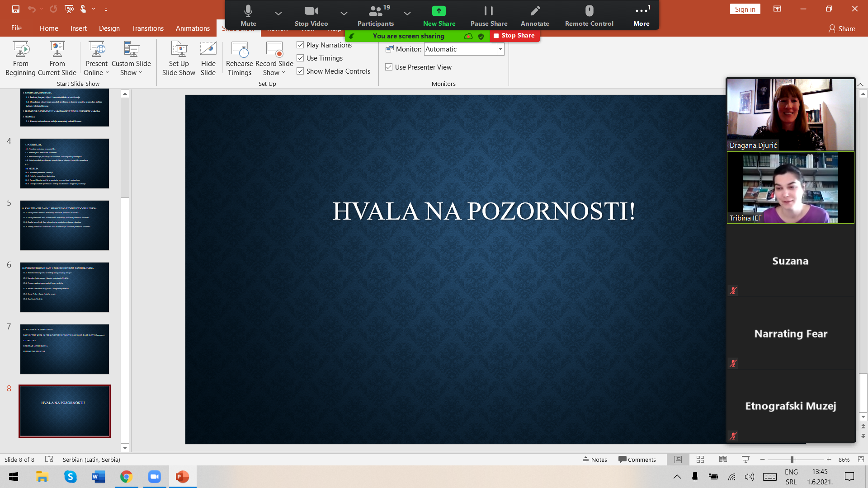The height and width of the screenshot is (488, 868).
Task: Start Slide Show from status bar icon
Action: (x=745, y=460)
